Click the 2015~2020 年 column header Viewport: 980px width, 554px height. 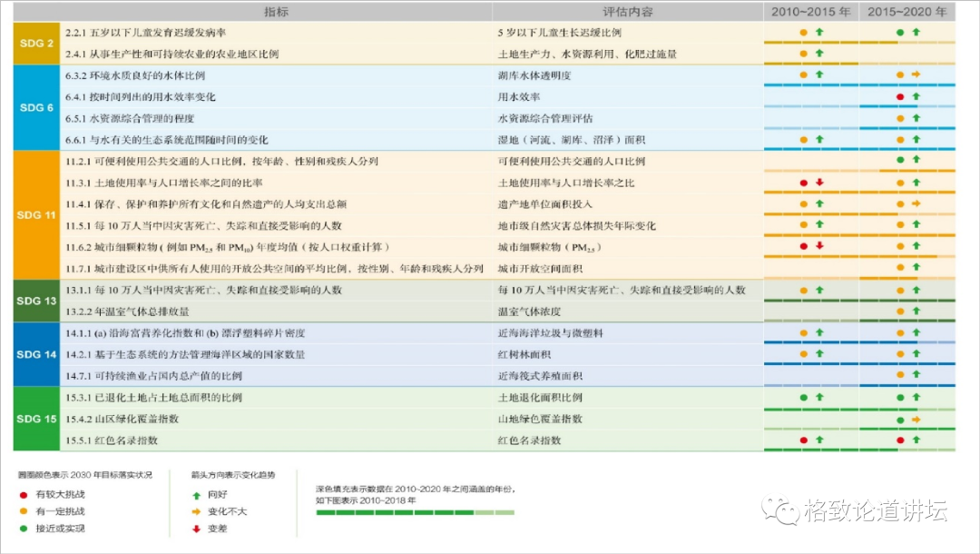(x=906, y=12)
